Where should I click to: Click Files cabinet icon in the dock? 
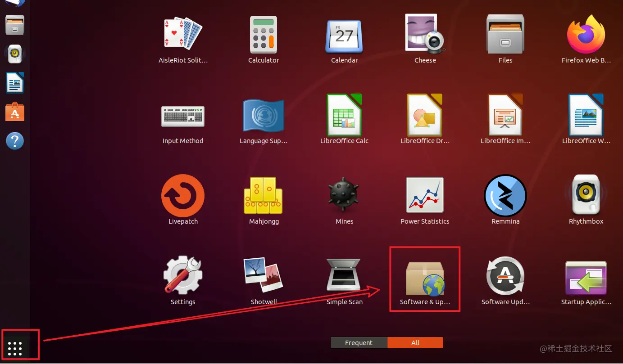tap(15, 25)
